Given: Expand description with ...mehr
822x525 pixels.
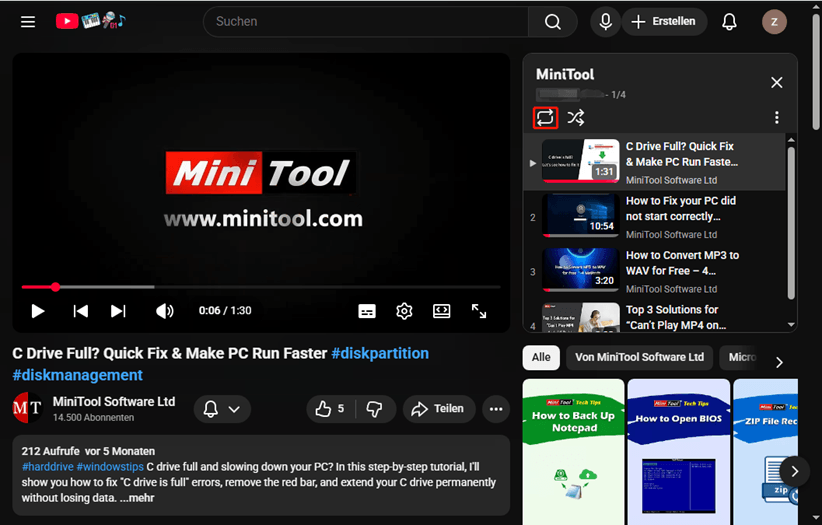Looking at the screenshot, I should tap(137, 498).
